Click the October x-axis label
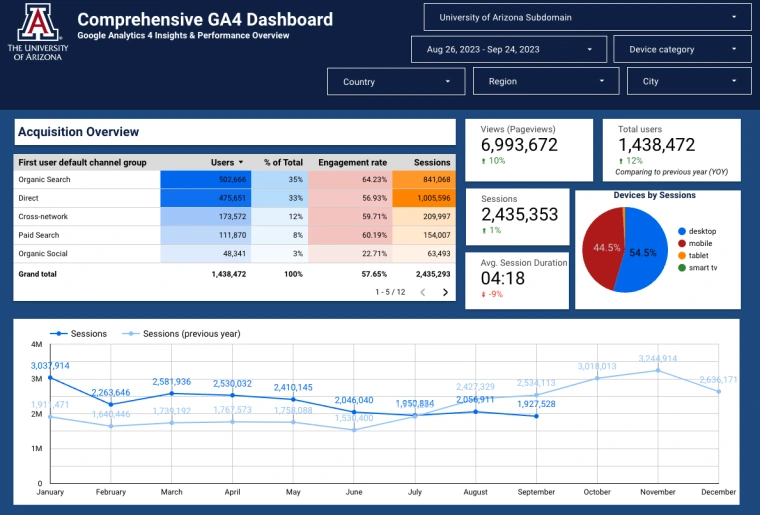Viewport: 760px width, 515px height. (x=597, y=492)
